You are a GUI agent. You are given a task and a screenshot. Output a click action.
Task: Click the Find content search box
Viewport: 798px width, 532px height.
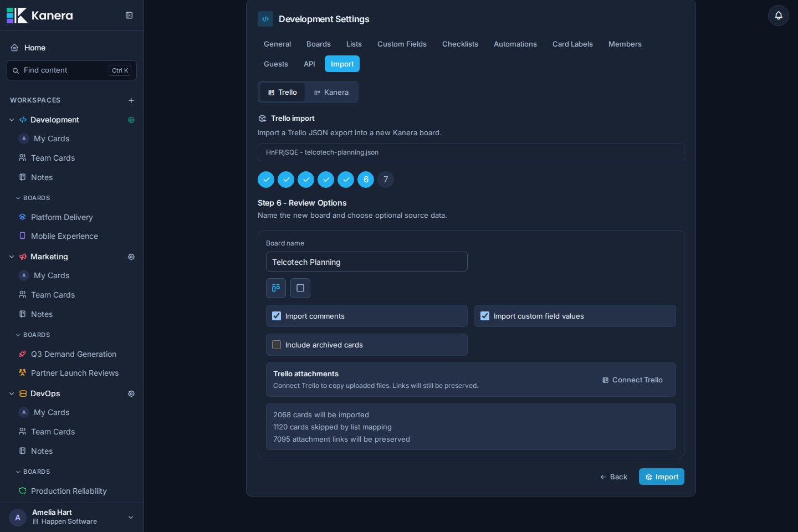pyautogui.click(x=71, y=70)
